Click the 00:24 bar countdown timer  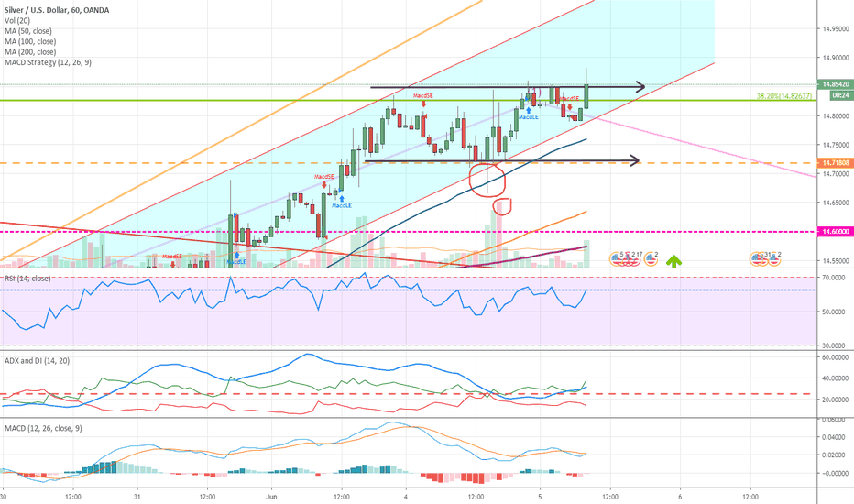[840, 95]
